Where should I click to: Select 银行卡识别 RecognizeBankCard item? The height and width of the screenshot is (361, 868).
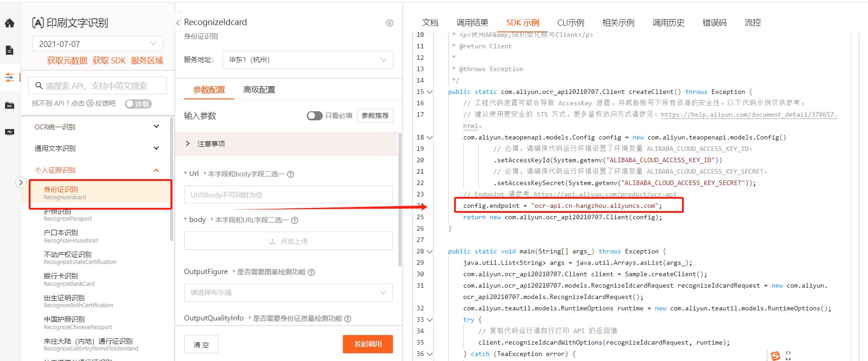tap(69, 280)
